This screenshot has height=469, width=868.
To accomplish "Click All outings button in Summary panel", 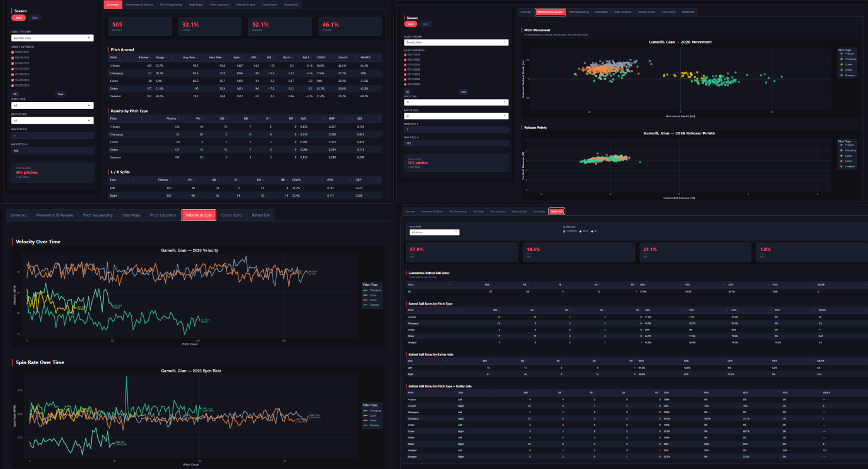I will pos(15,94).
